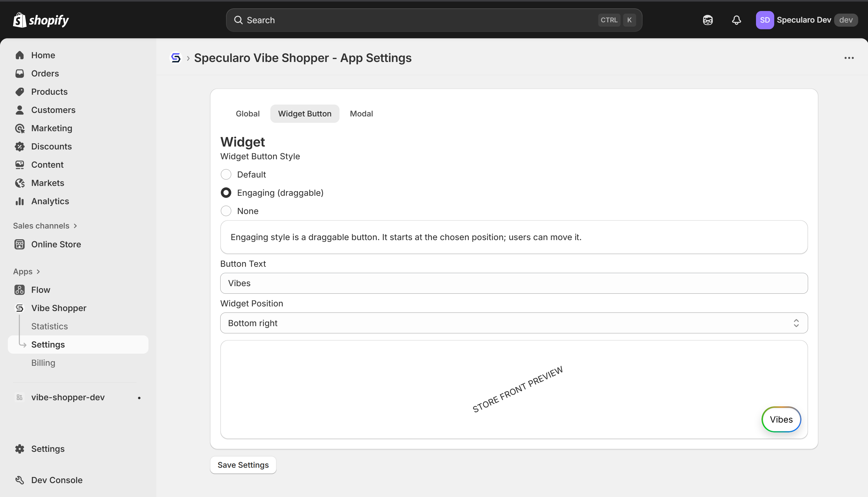Select the Default widget button style
Image resolution: width=868 pixels, height=497 pixels.
pos(226,174)
